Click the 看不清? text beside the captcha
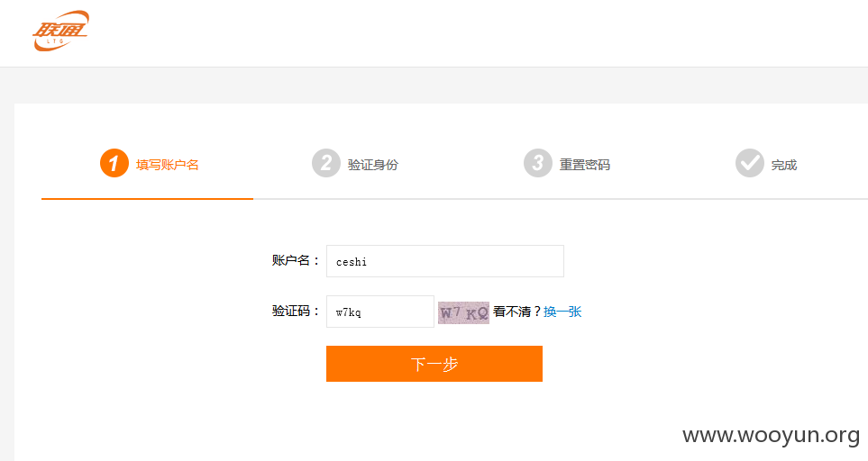 click(517, 312)
